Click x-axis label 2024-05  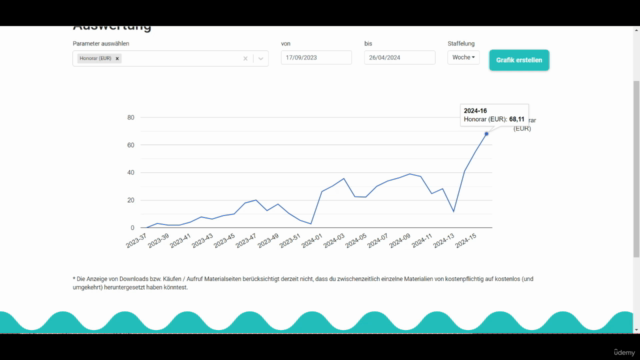[356, 241]
